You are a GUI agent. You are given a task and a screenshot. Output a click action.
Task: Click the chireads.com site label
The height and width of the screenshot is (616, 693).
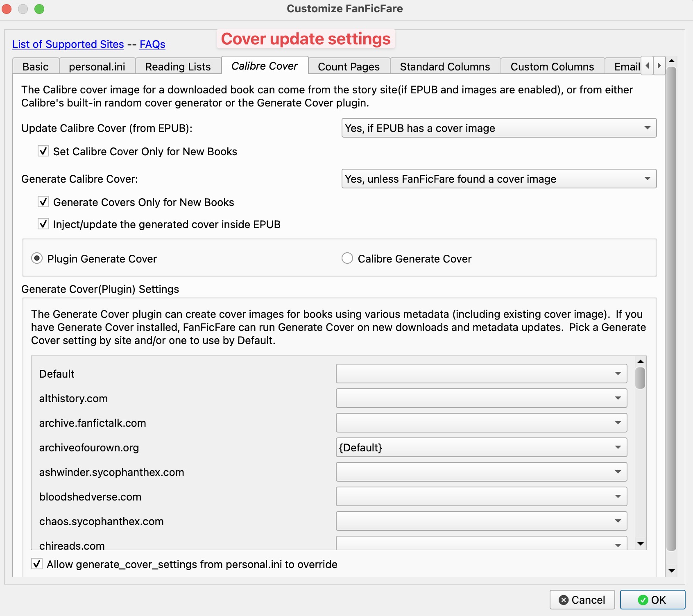click(72, 545)
